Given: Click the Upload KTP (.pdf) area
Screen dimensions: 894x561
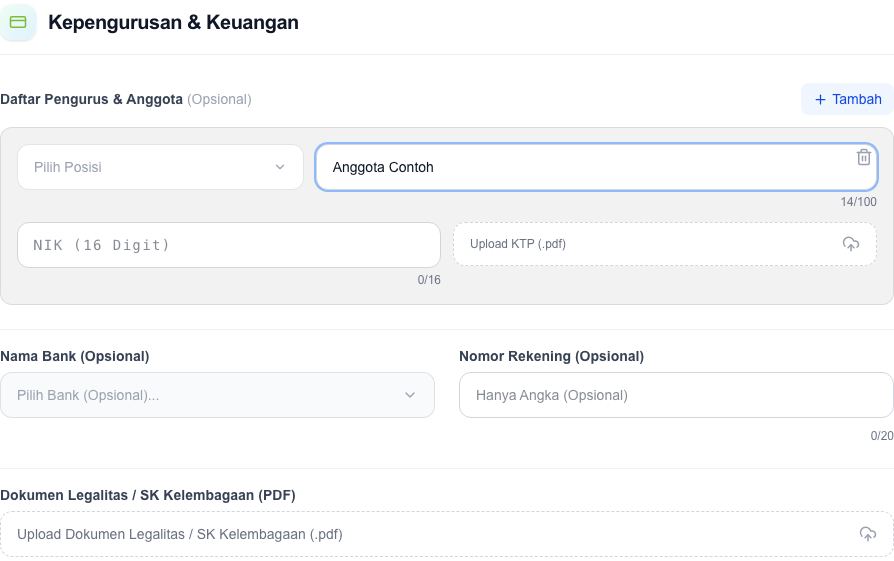Looking at the screenshot, I should [665, 244].
